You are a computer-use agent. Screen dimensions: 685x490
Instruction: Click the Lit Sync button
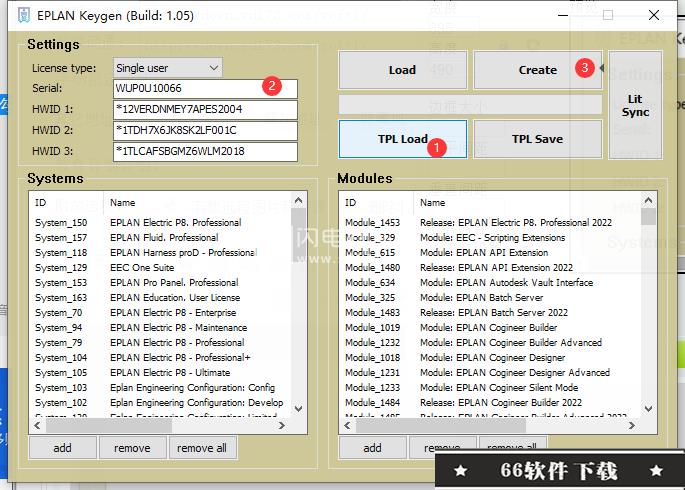coord(635,105)
